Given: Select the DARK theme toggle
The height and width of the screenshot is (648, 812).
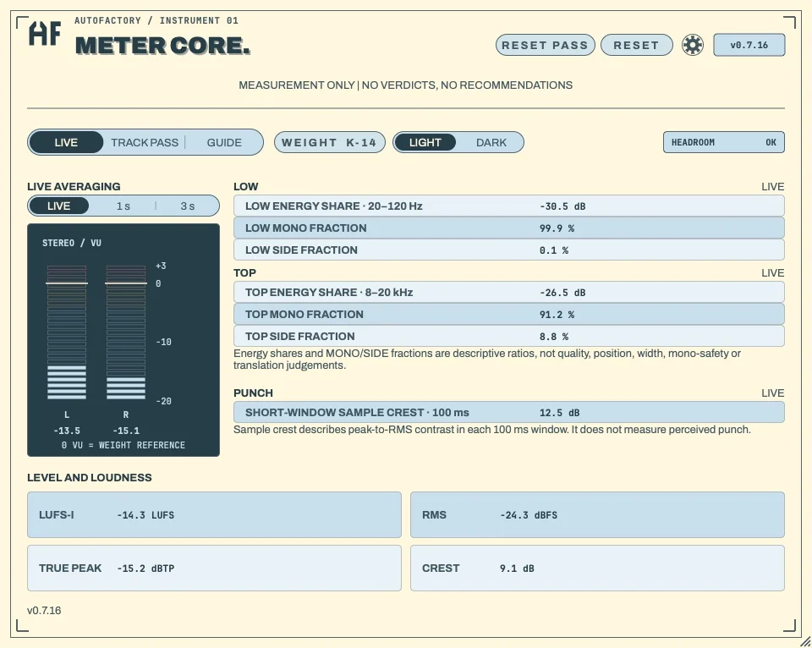Looking at the screenshot, I should [x=491, y=142].
